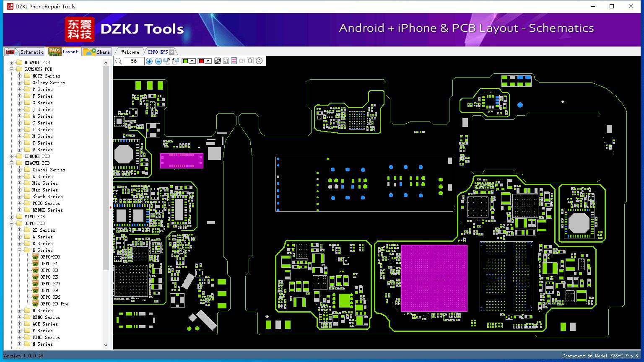The height and width of the screenshot is (362, 644).
Task: Open the OPPO-K9X board layout
Action: (50, 257)
